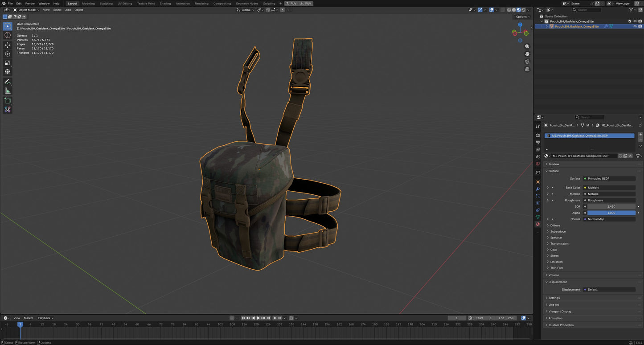Jump to the end frame of timeline
Viewport: 644px width, 345px height.
269,318
